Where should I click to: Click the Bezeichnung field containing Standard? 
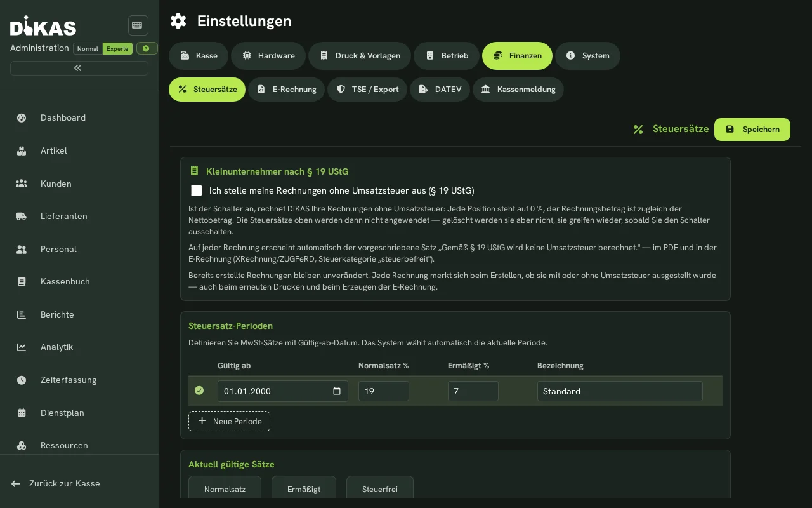tap(620, 391)
